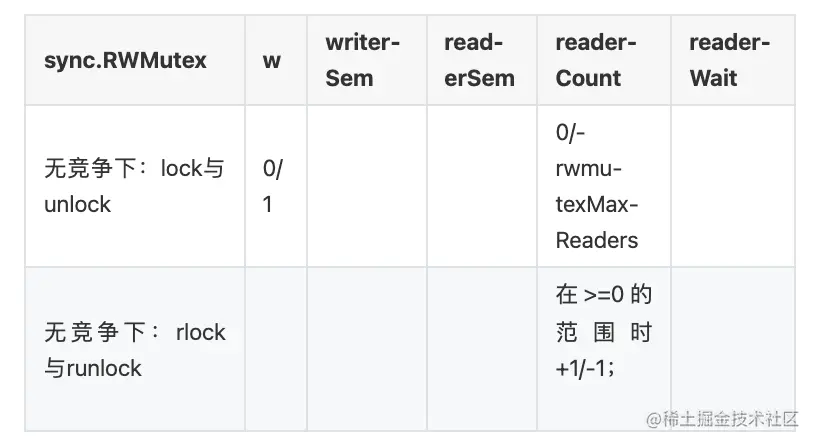Screen dimensions: 814x444
Task: Click empty readerWait cell in lock row
Action: click(732, 186)
